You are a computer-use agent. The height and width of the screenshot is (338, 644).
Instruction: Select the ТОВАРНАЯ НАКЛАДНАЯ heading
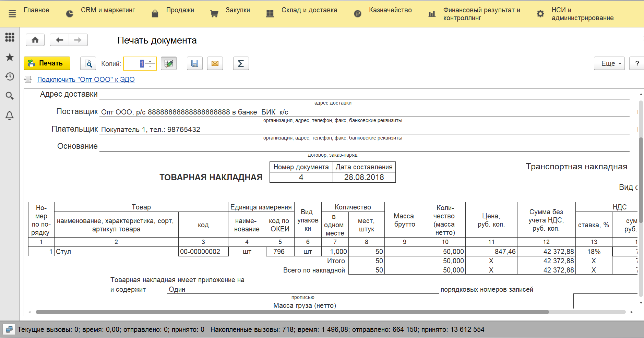(x=211, y=177)
